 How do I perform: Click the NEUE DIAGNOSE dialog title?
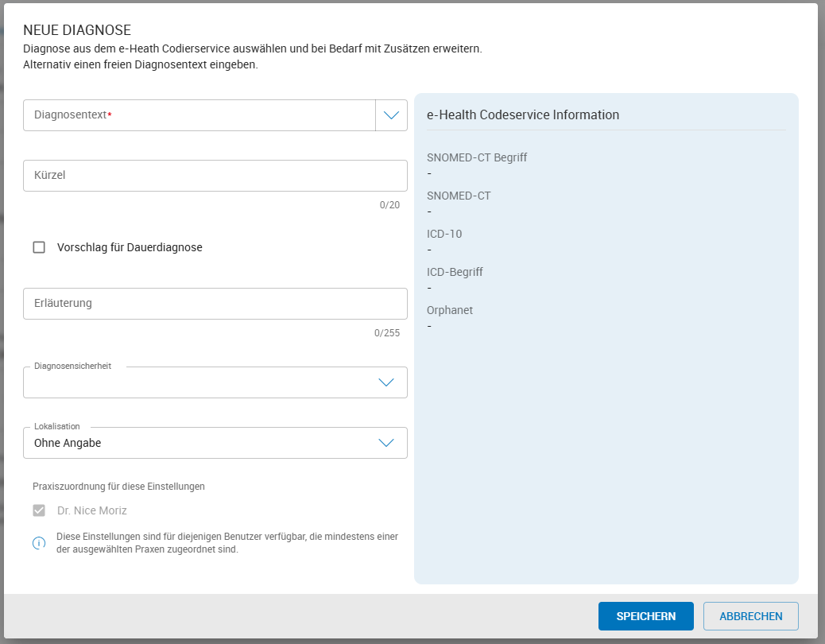[77, 30]
